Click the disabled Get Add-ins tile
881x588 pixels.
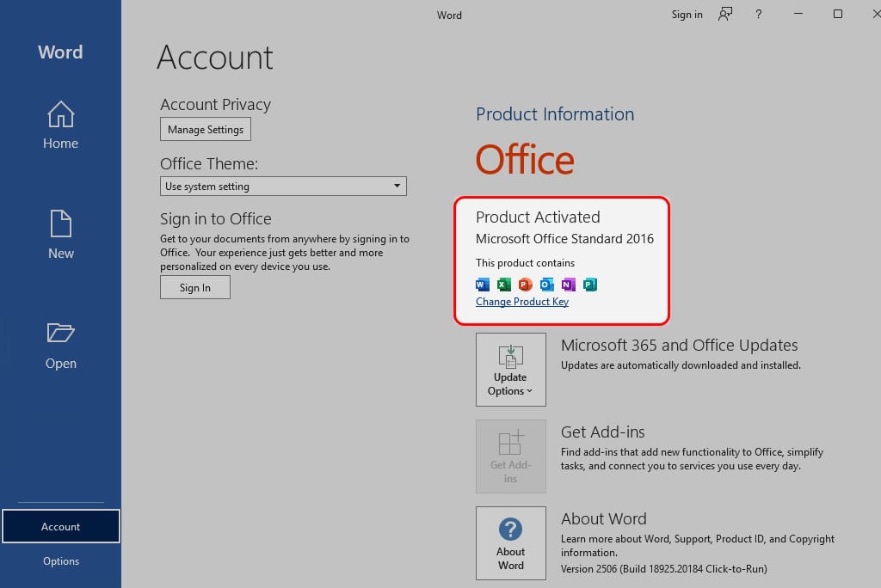pyautogui.click(x=511, y=456)
